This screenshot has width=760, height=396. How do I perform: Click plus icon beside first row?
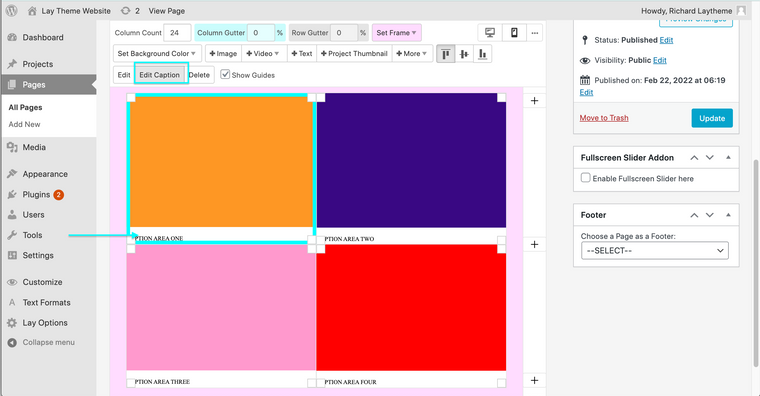534,101
